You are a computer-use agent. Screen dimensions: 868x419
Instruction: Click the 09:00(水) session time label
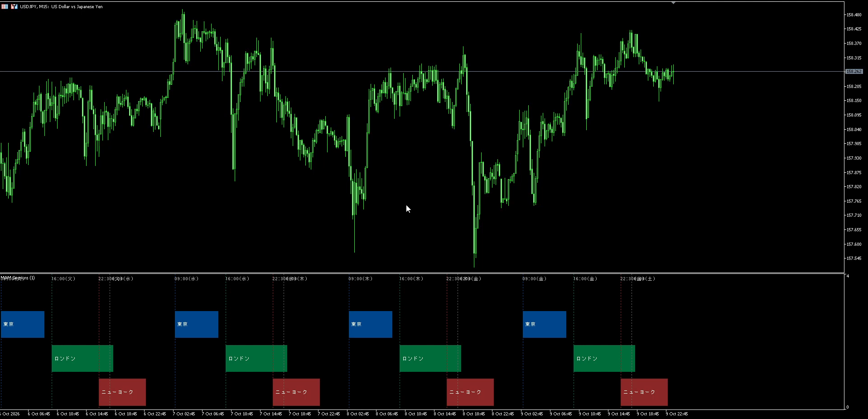click(x=187, y=279)
